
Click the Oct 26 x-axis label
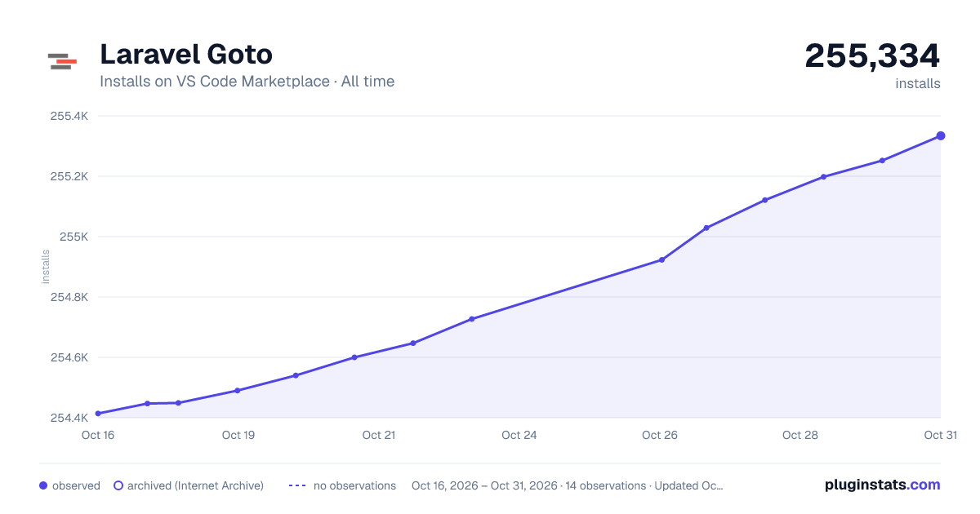[660, 435]
